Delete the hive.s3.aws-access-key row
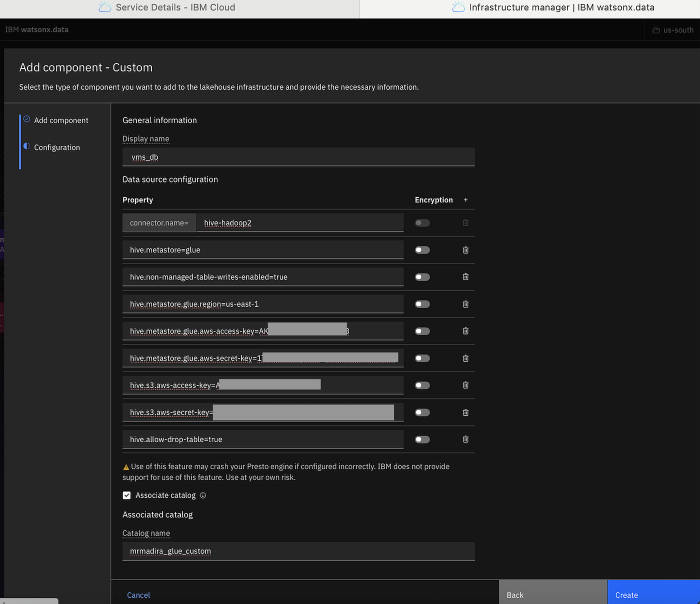The height and width of the screenshot is (604, 700). coord(465,385)
